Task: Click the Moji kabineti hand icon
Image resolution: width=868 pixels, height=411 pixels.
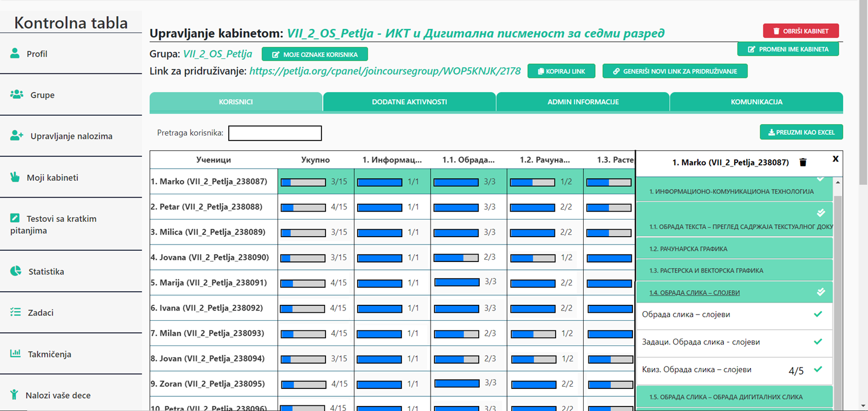Action: (15, 177)
